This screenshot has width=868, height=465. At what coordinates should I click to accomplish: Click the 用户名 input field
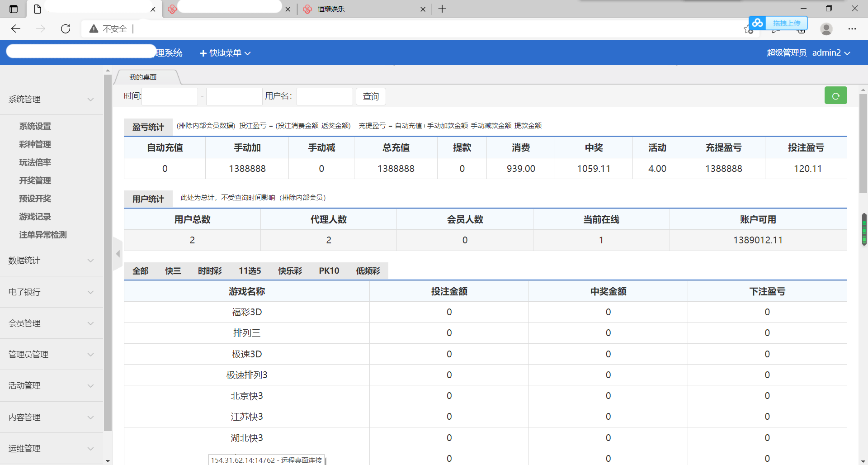[324, 96]
